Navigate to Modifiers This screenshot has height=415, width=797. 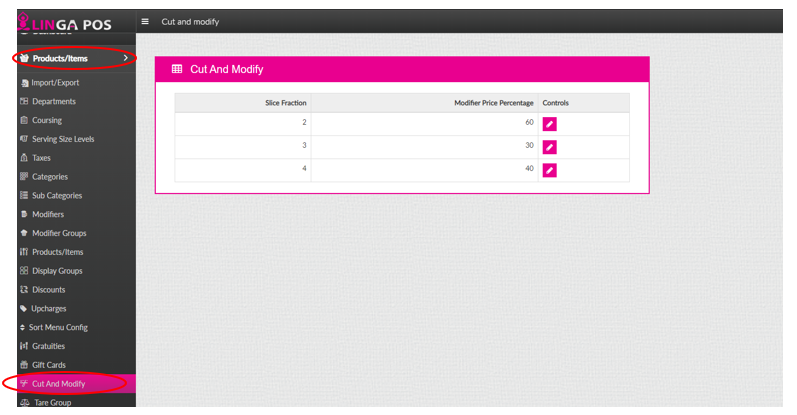tap(48, 214)
